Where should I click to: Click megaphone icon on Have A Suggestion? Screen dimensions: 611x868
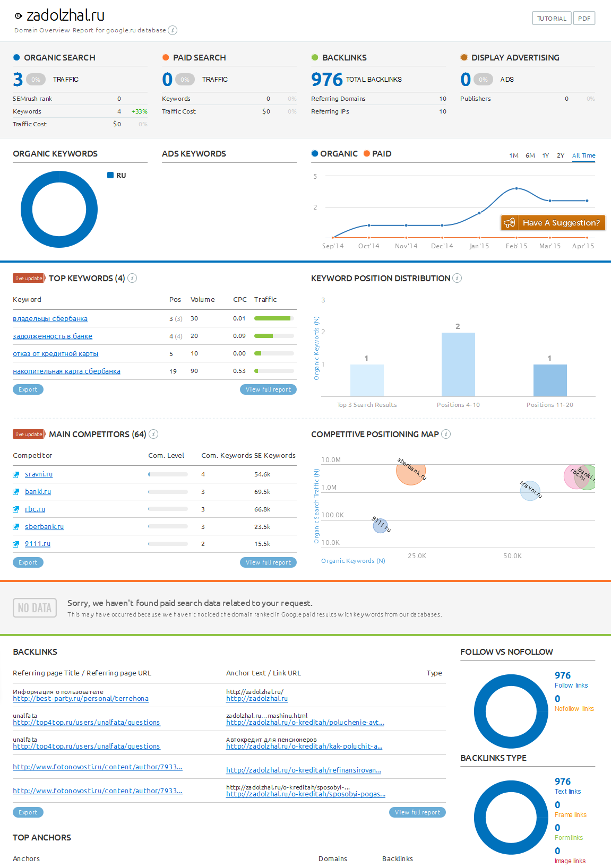[510, 223]
